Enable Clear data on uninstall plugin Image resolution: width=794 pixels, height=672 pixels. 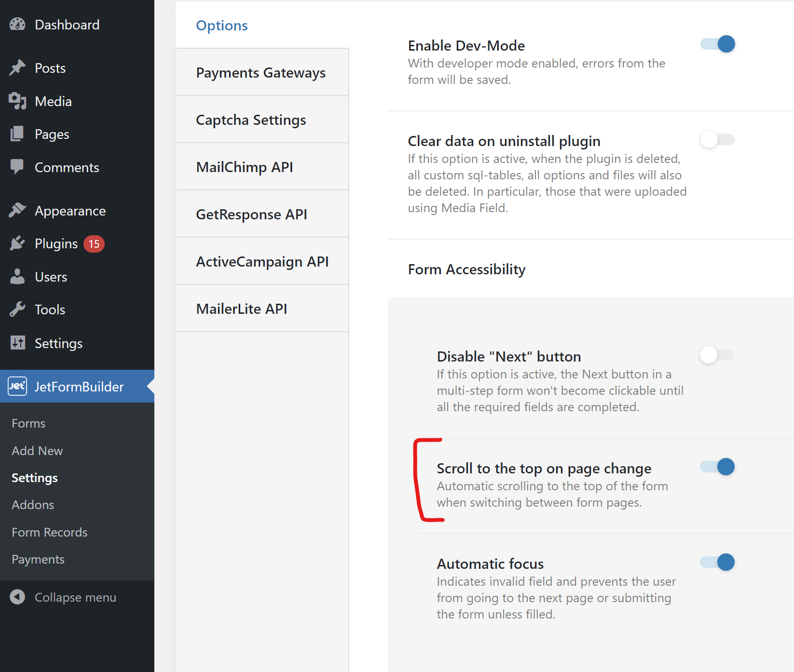click(x=717, y=139)
